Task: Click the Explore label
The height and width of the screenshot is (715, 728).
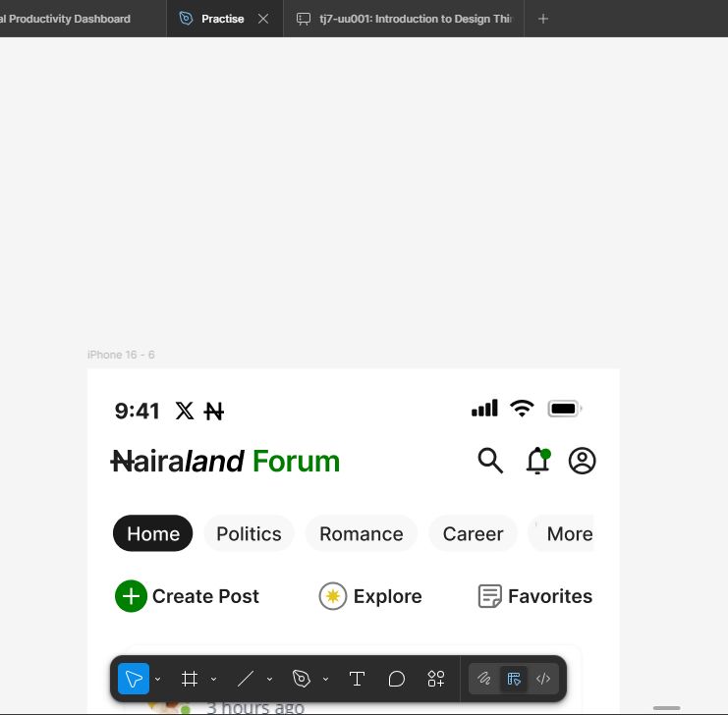Action: point(388,596)
